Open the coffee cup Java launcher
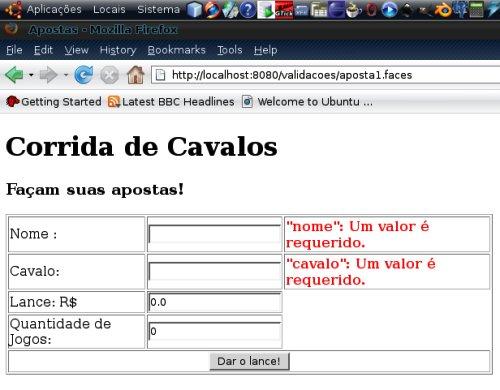The image size is (500, 390). point(353,10)
